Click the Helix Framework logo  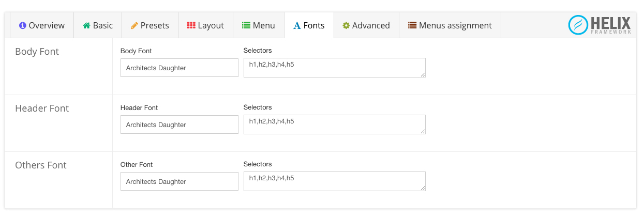pos(599,25)
